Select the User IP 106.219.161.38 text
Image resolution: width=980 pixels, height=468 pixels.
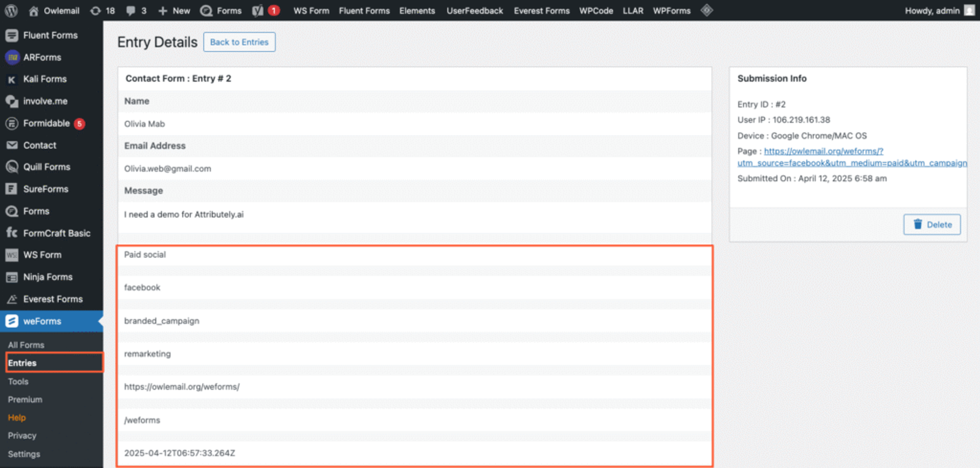point(784,120)
